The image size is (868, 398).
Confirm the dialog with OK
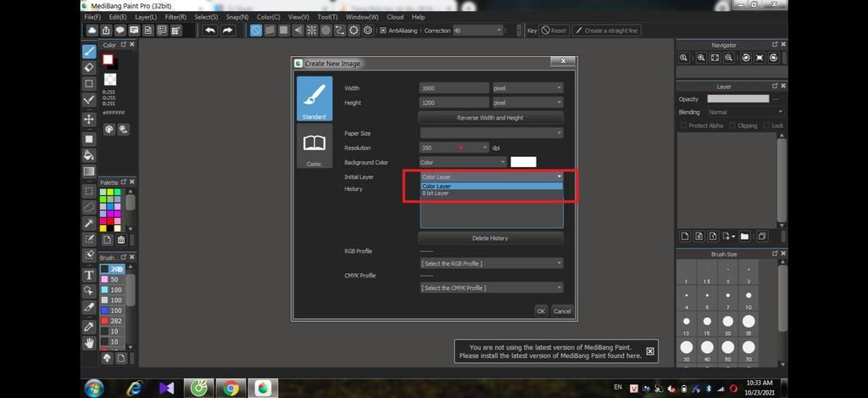point(541,311)
